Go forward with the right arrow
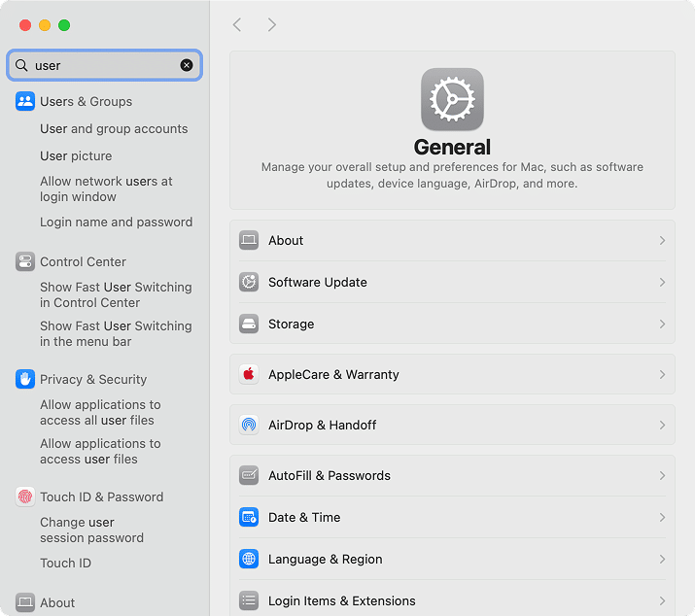This screenshot has width=695, height=616. pos(272,25)
